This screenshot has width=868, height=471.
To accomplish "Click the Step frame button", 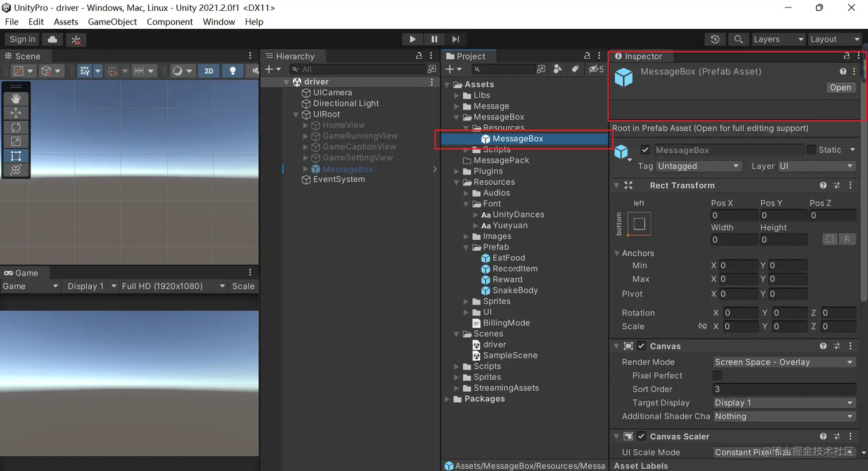I will coord(456,39).
